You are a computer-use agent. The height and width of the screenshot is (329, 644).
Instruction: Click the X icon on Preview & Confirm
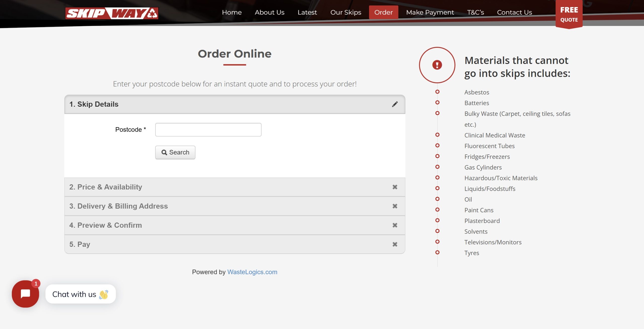coord(395,225)
